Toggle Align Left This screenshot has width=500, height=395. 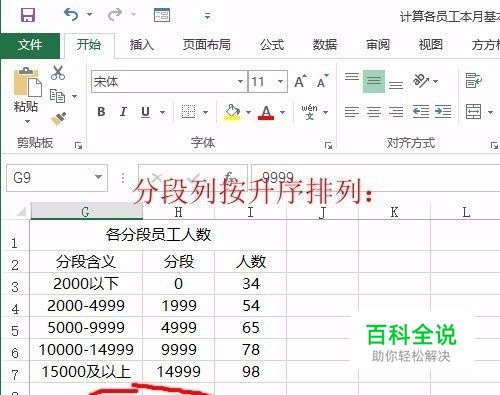coord(352,112)
